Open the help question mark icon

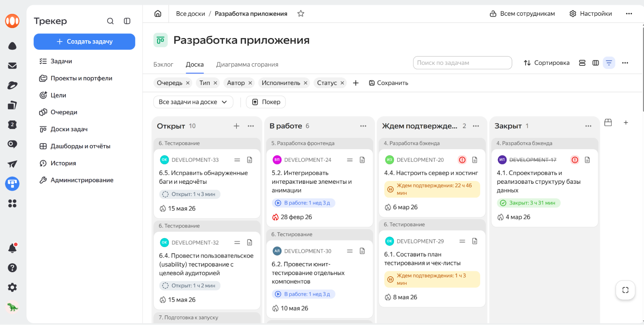12,268
